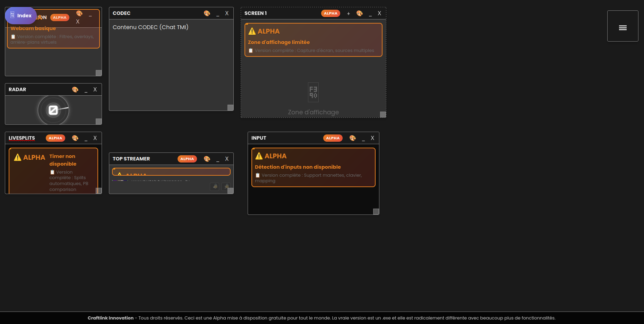This screenshot has width=644, height=324.
Task: Click the warning triangle in the INPUT alert banner
Action: [x=258, y=156]
